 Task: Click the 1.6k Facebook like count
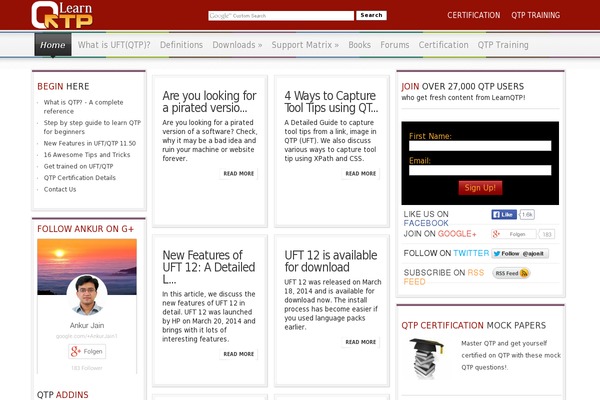[x=527, y=214]
